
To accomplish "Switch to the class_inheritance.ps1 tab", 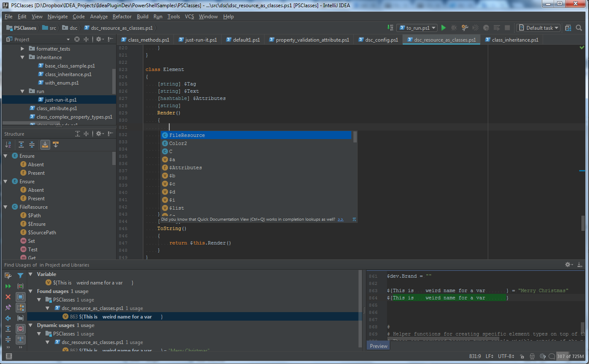I will 515,40.
